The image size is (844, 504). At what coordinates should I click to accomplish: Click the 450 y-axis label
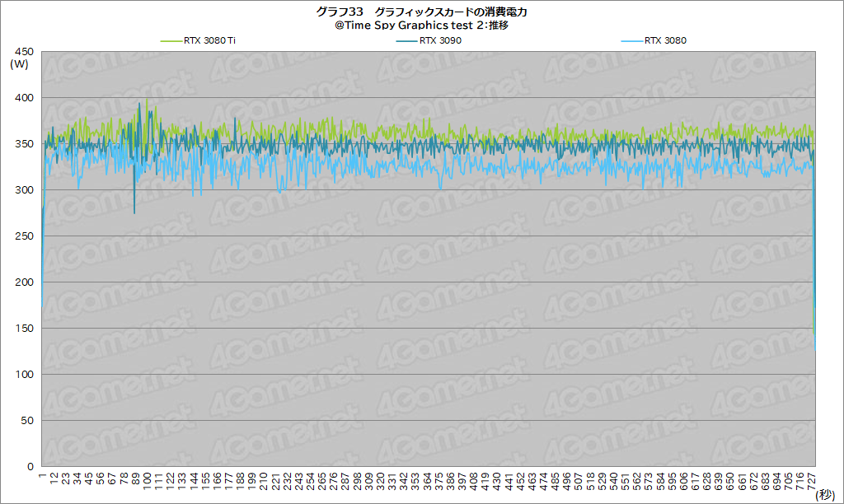24,52
